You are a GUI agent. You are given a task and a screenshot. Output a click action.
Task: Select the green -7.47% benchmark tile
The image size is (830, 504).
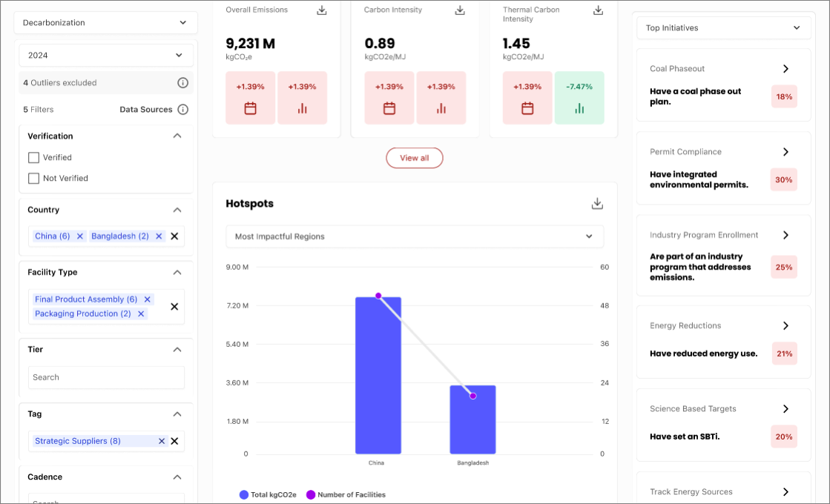pos(579,98)
